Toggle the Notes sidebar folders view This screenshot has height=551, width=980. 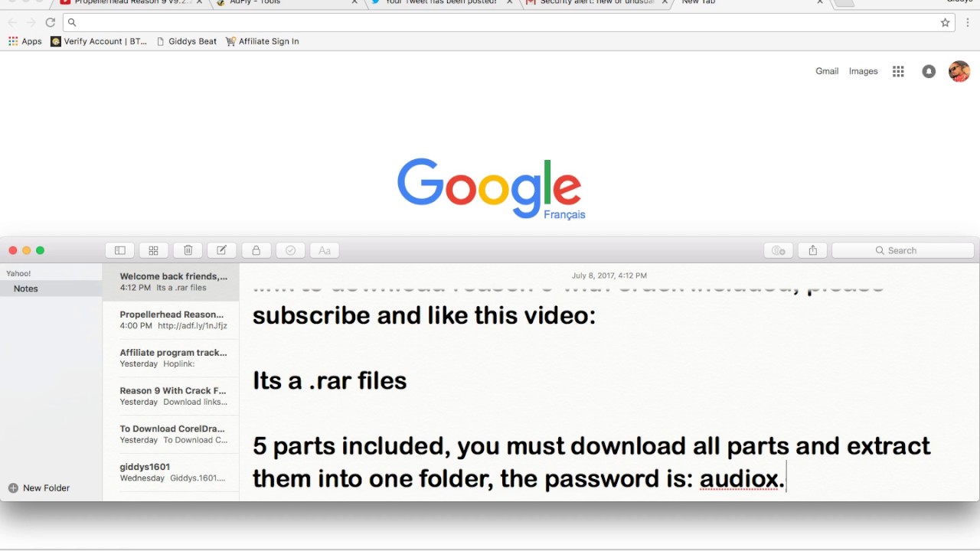pyautogui.click(x=120, y=250)
